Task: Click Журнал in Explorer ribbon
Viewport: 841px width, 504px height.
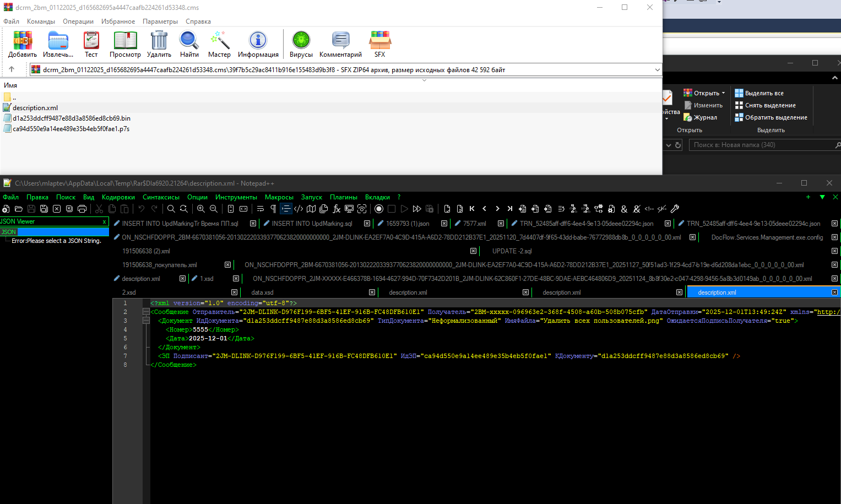Action: [700, 117]
